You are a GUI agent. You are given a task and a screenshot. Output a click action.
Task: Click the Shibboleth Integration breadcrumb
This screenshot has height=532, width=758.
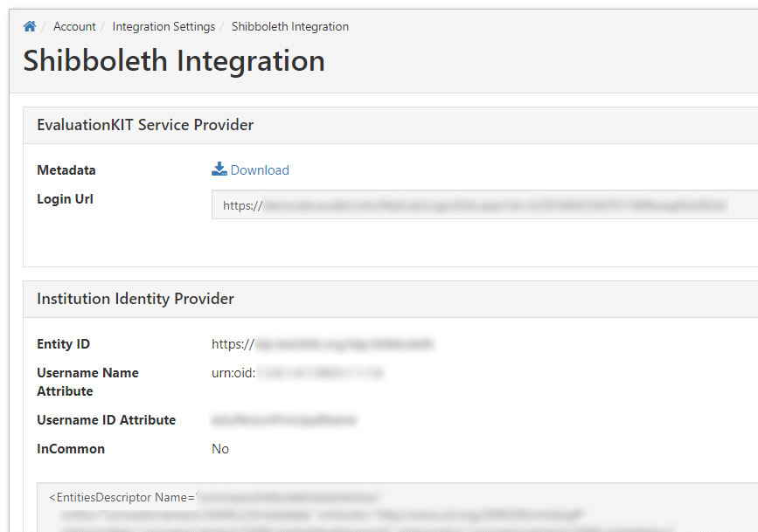(290, 26)
